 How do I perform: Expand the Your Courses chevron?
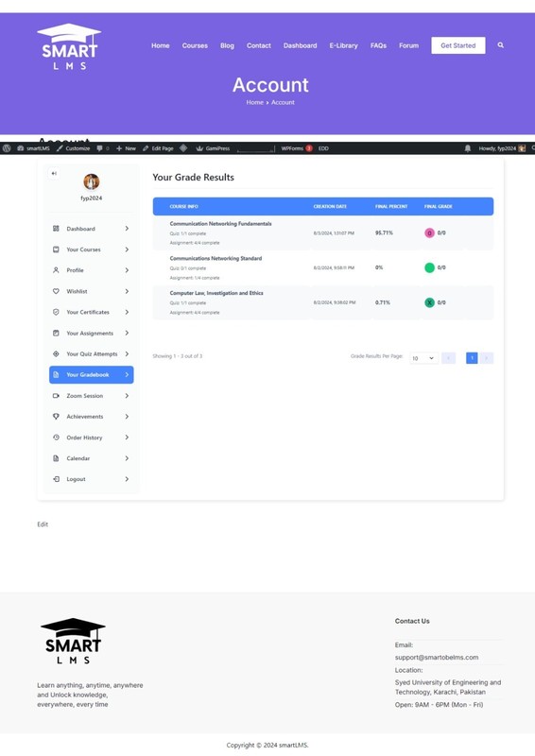click(x=127, y=249)
